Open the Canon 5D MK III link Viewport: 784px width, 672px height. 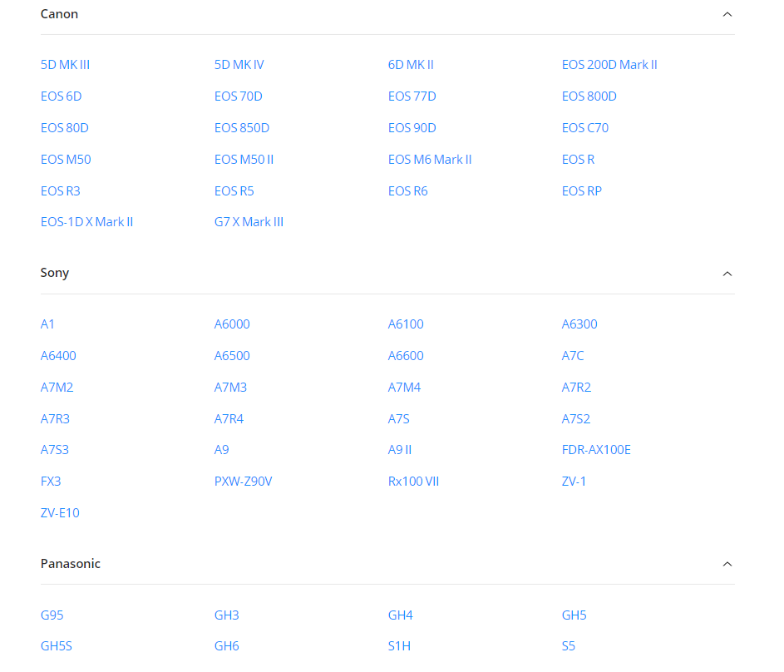[65, 65]
